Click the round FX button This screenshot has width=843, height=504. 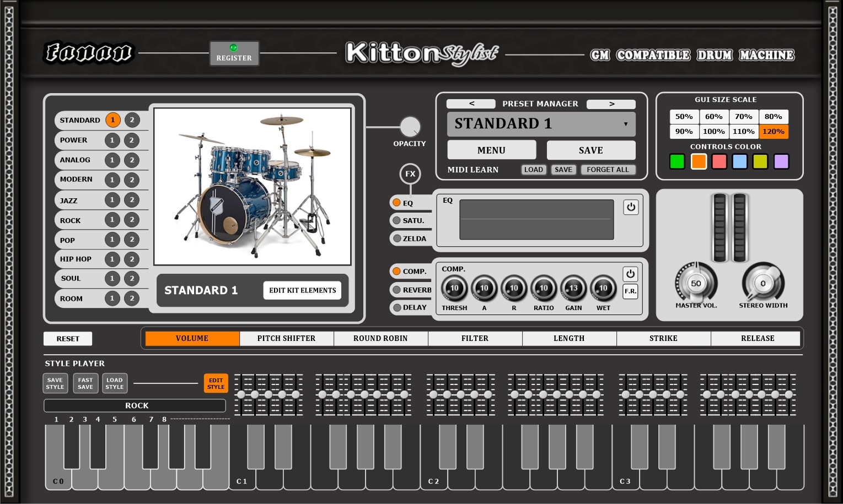(410, 174)
